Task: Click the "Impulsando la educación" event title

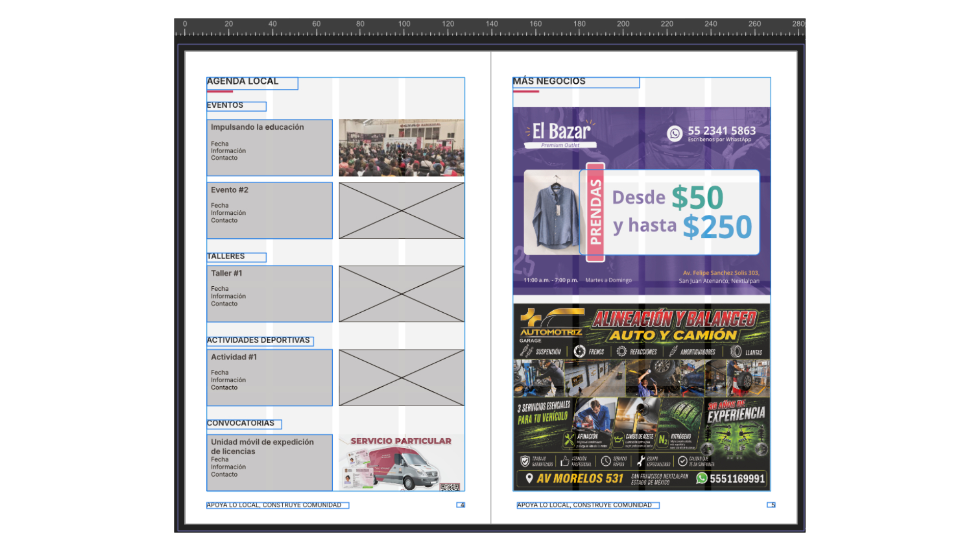Action: (x=257, y=127)
